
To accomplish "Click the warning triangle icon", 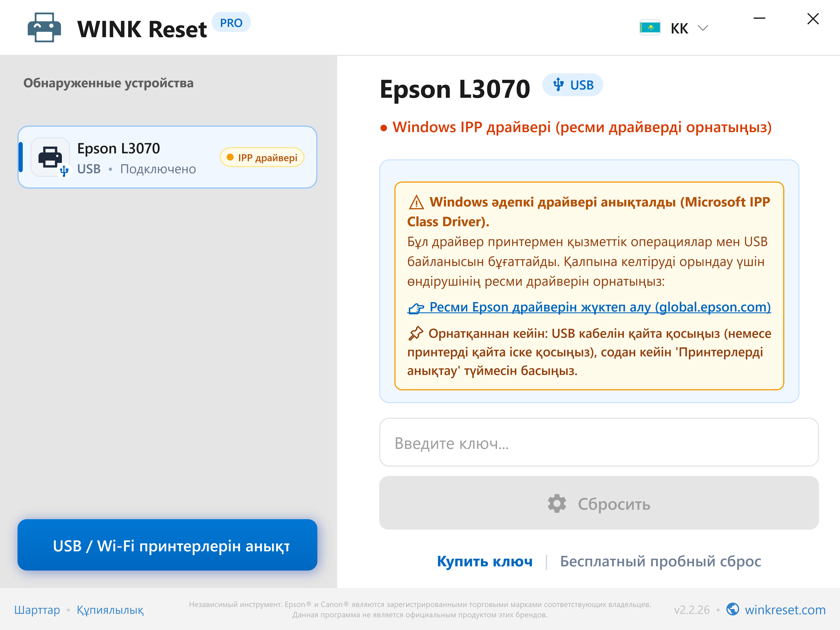I will [x=416, y=202].
